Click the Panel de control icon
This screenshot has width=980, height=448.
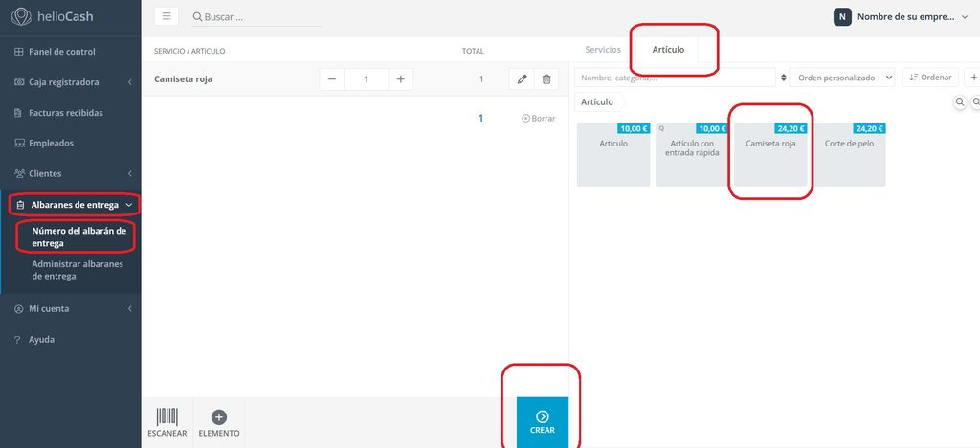coord(19,52)
